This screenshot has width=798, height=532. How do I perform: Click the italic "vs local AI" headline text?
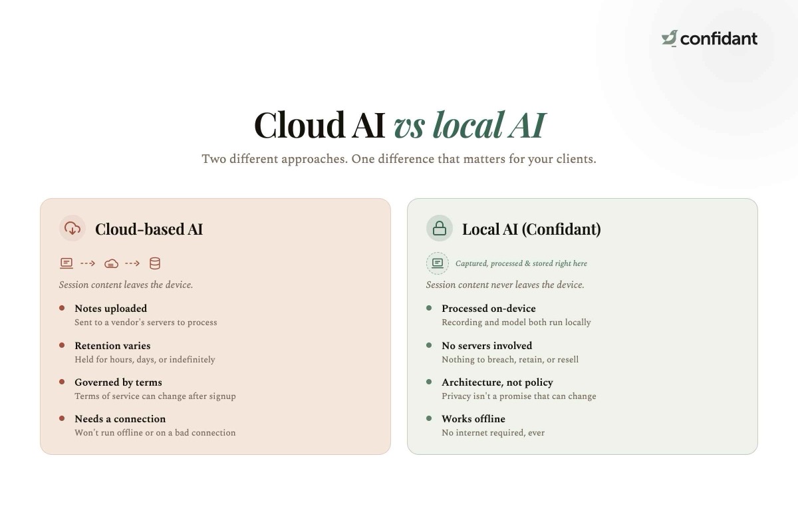[469, 125]
